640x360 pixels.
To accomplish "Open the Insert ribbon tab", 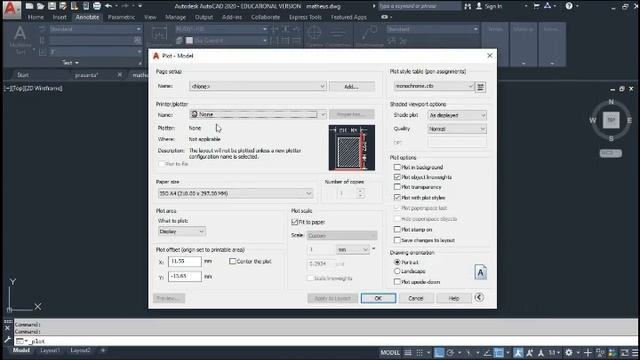I will coord(60,17).
